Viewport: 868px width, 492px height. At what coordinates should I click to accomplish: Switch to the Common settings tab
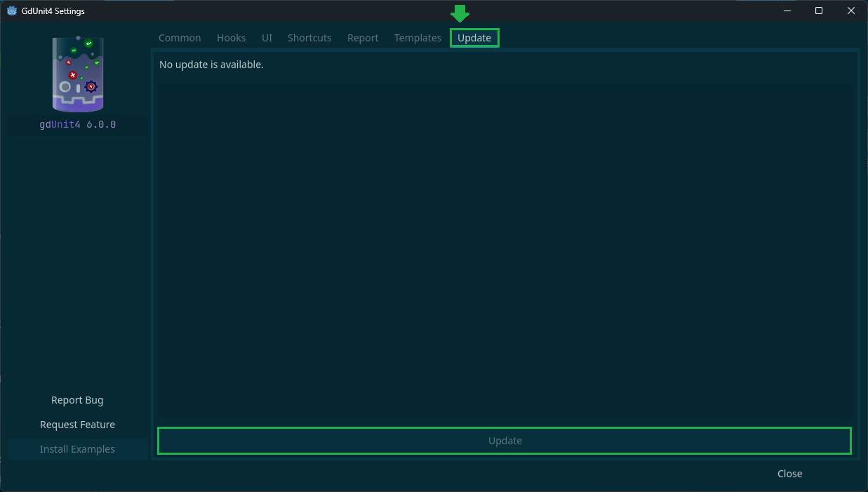[180, 37]
